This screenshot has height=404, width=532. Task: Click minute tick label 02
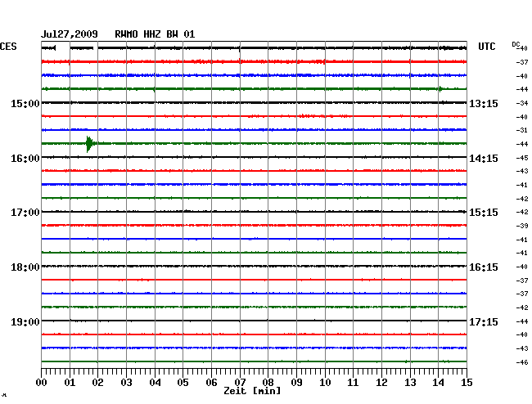coord(97,383)
